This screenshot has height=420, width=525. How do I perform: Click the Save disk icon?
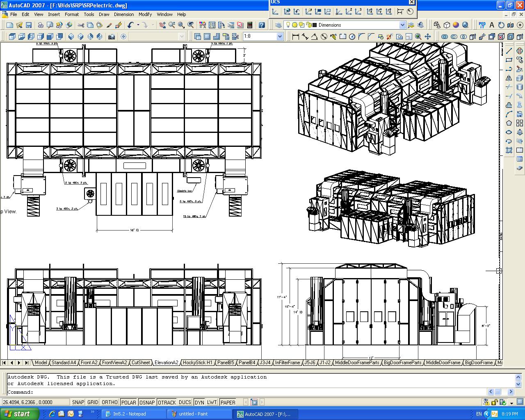pyautogui.click(x=29, y=25)
